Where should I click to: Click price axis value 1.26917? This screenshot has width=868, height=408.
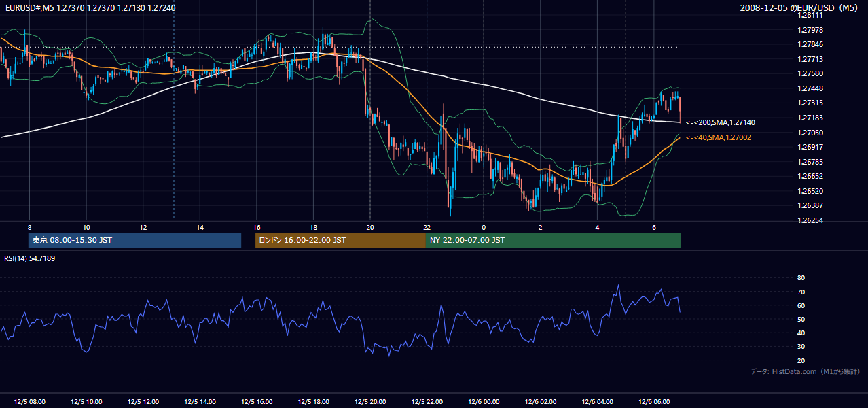tap(810, 147)
